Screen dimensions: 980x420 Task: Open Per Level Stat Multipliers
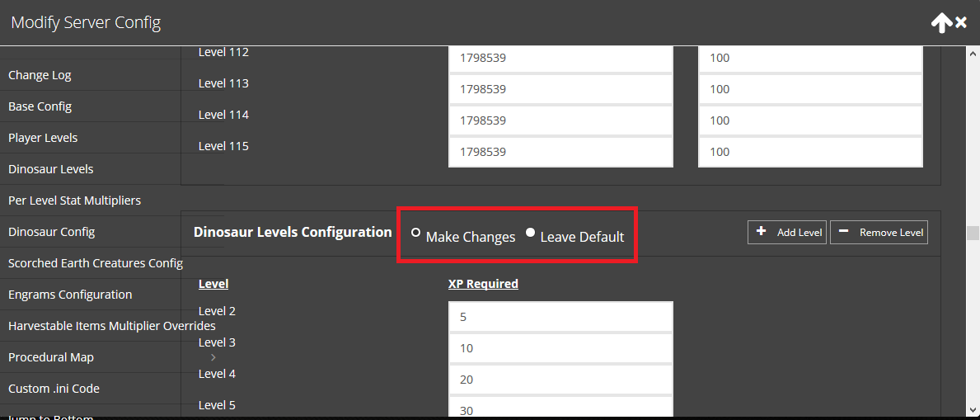[74, 201]
